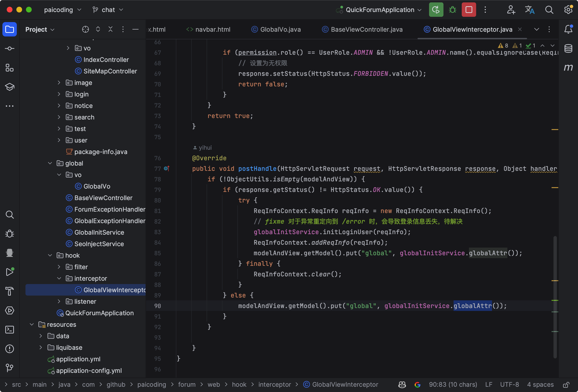Rerun QuickForumApplication with green button

436,10
